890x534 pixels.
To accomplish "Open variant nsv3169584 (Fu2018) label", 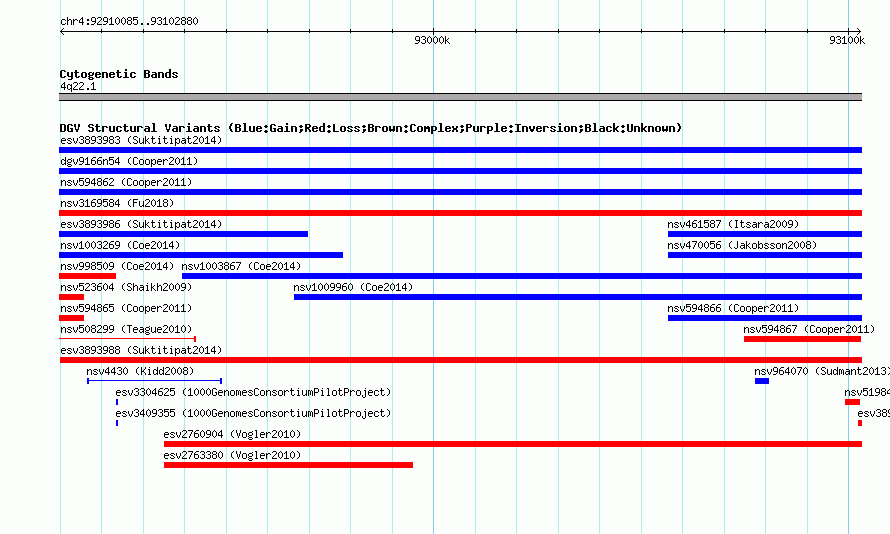I will pyautogui.click(x=117, y=203).
